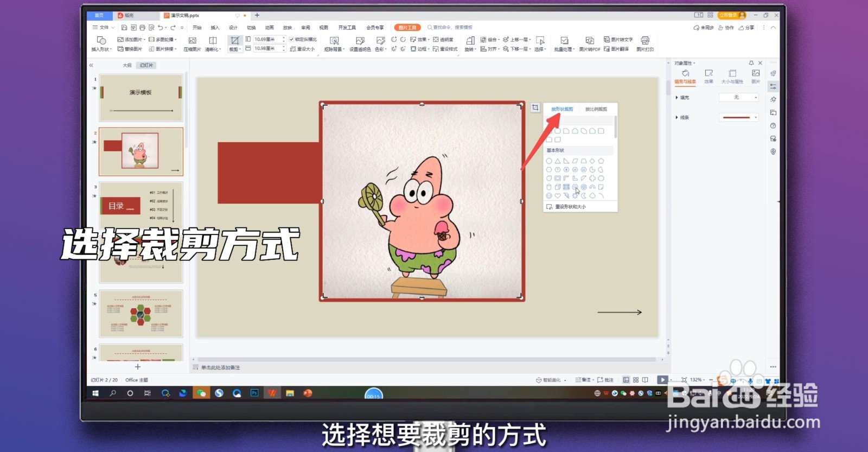Select the cross (plus) crop shape

[x=592, y=179]
